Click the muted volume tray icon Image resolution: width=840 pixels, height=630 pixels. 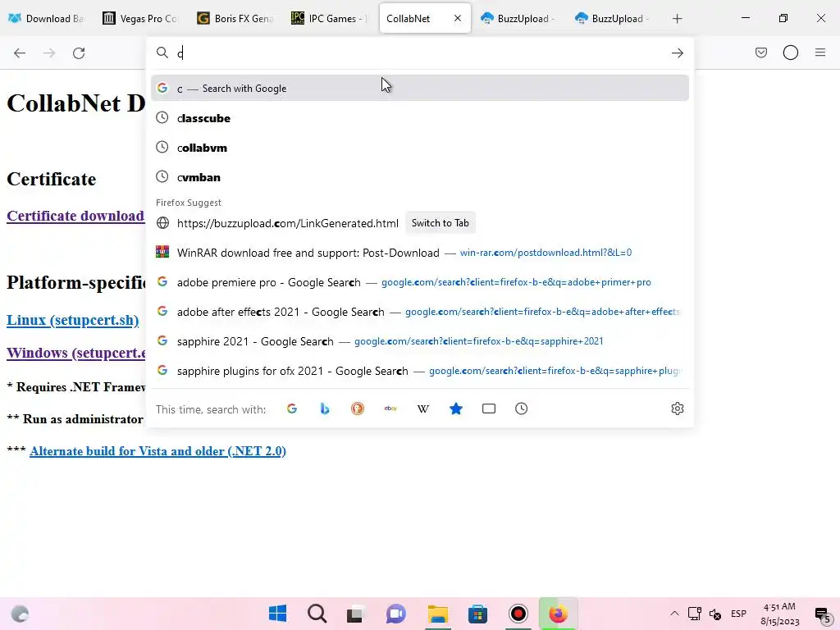click(715, 614)
